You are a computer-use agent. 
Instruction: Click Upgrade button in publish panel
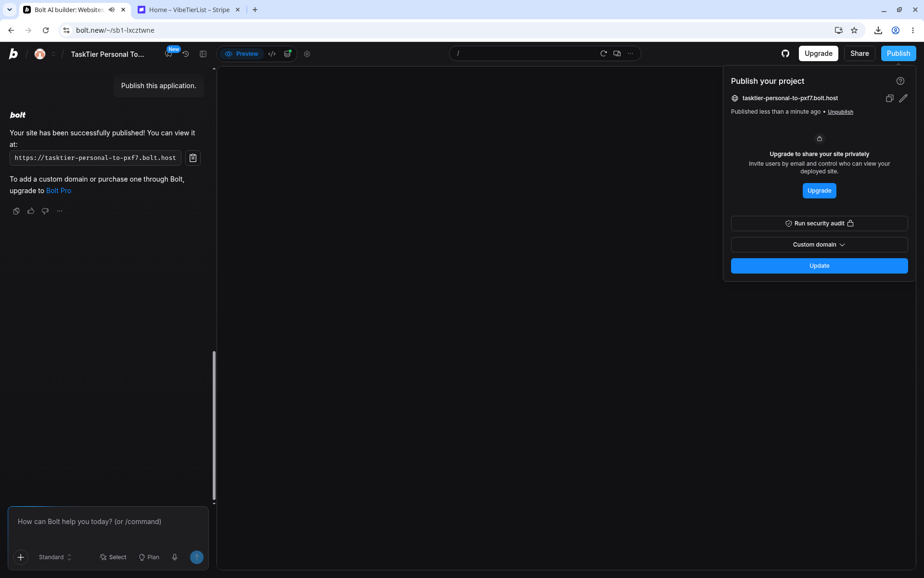click(x=819, y=191)
